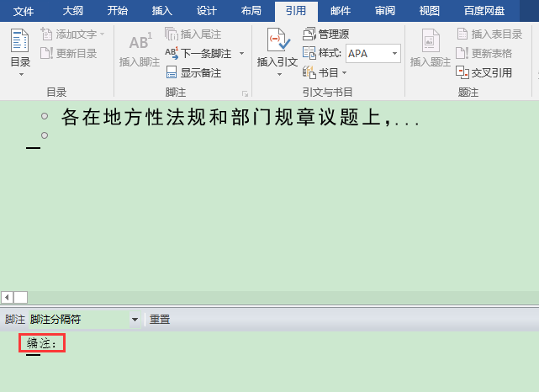Click the horizontal scrollbar thumb
539x392 pixels.
point(21,297)
